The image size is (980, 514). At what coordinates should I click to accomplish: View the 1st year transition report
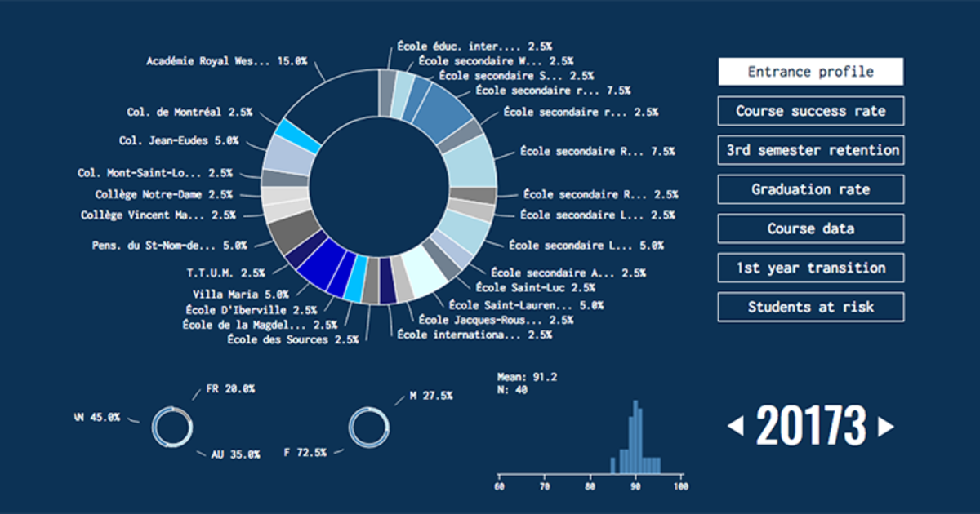coord(810,268)
